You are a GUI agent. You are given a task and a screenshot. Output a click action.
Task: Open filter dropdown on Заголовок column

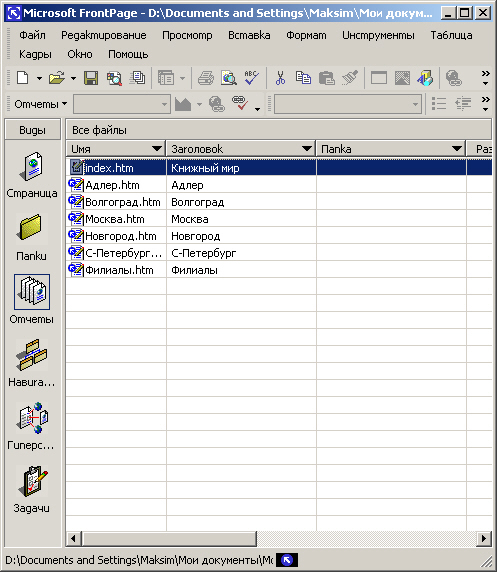pyautogui.click(x=307, y=149)
